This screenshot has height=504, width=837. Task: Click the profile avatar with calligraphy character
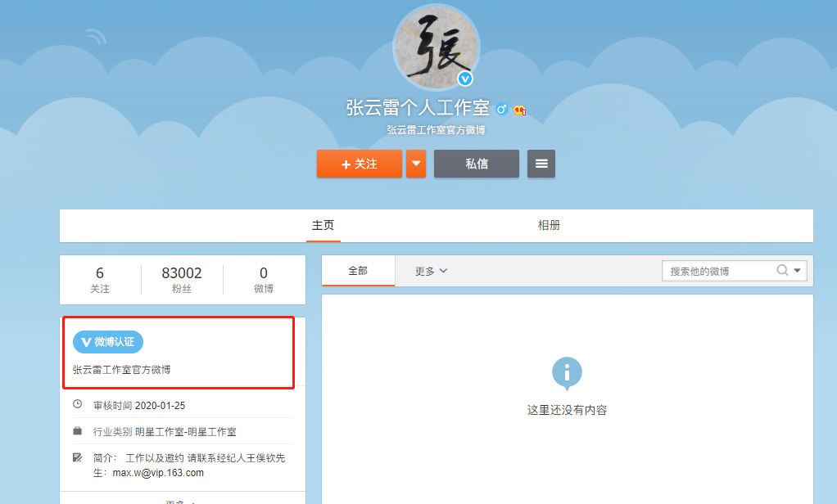(x=437, y=48)
